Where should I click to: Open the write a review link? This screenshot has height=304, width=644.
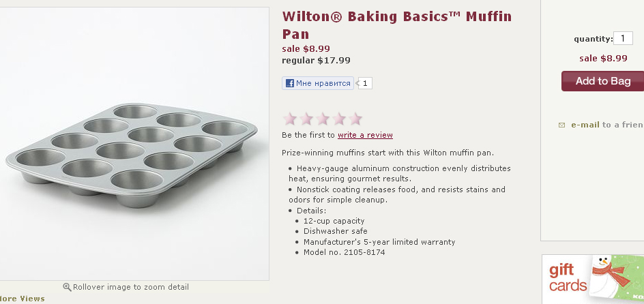tap(365, 135)
